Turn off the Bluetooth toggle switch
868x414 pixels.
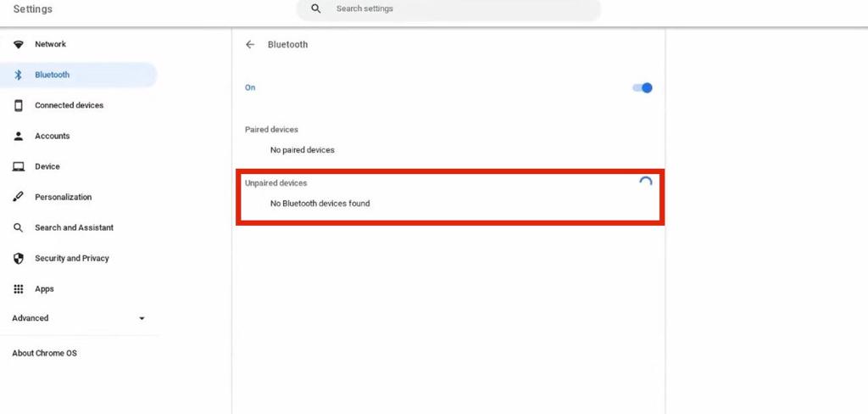(643, 87)
